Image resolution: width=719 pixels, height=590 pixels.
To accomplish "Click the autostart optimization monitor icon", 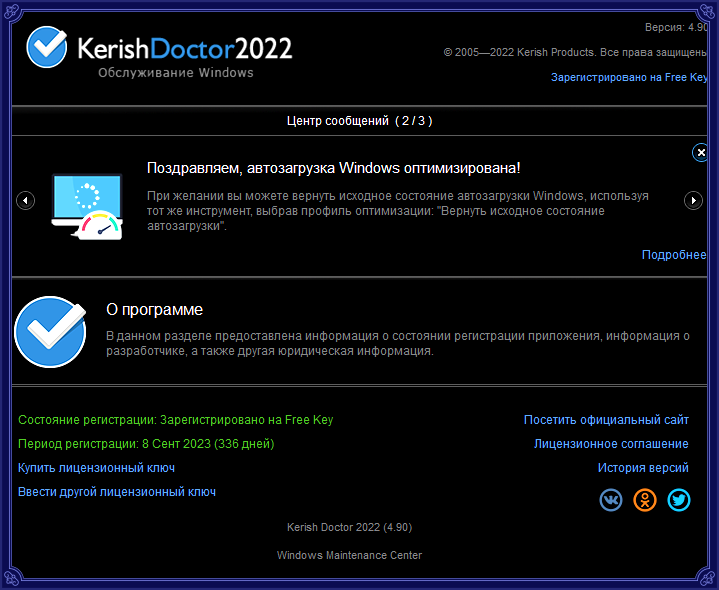I will click(x=87, y=206).
